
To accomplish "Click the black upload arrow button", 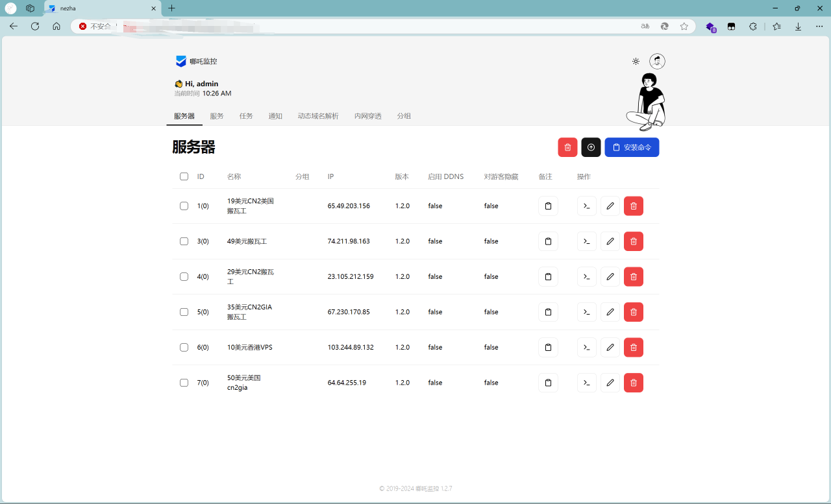I will coord(591,147).
